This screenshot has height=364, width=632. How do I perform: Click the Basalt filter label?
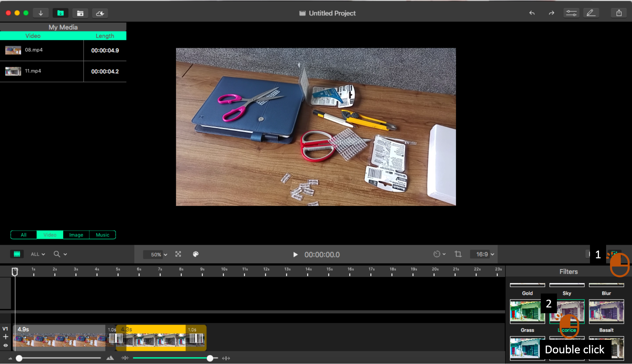[606, 330]
